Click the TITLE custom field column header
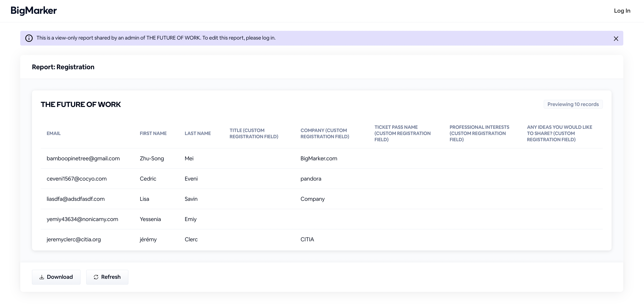This screenshot has height=305, width=644. point(254,133)
